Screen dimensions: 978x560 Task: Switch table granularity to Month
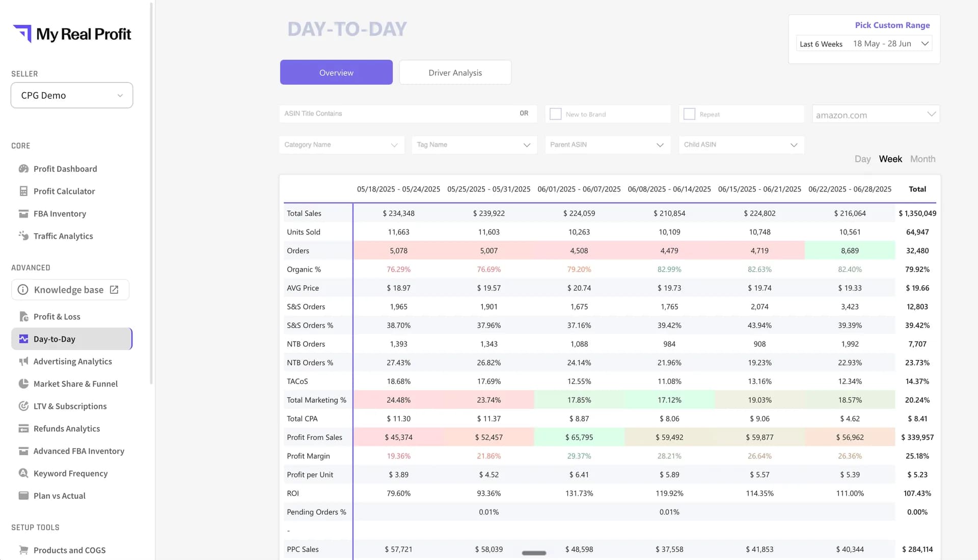922,159
